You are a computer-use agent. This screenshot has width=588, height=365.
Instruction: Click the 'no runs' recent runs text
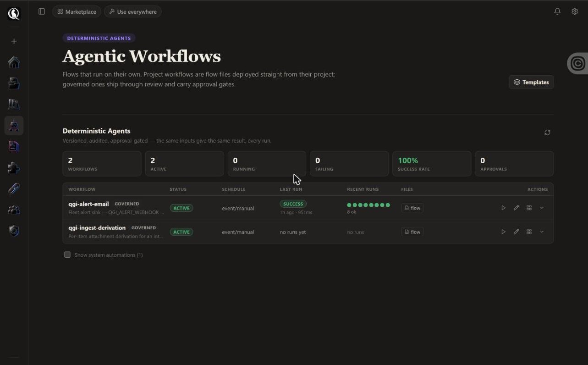[x=355, y=232]
